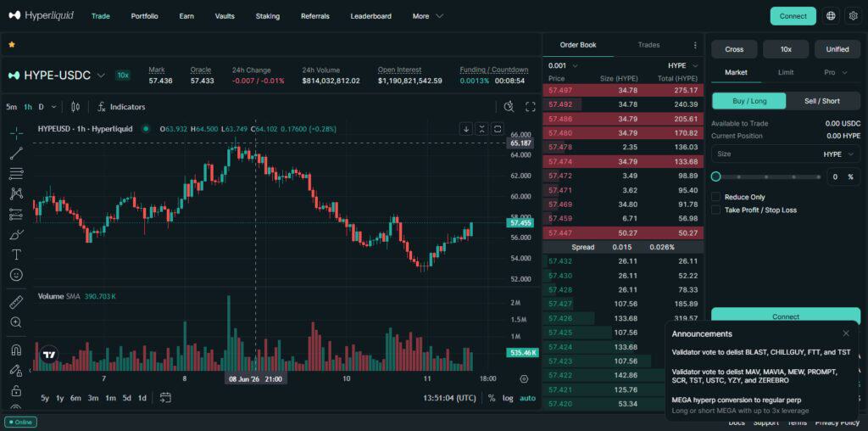This screenshot has width=868, height=431.
Task: Open chart settings gear below price axis
Action: pyautogui.click(x=524, y=379)
